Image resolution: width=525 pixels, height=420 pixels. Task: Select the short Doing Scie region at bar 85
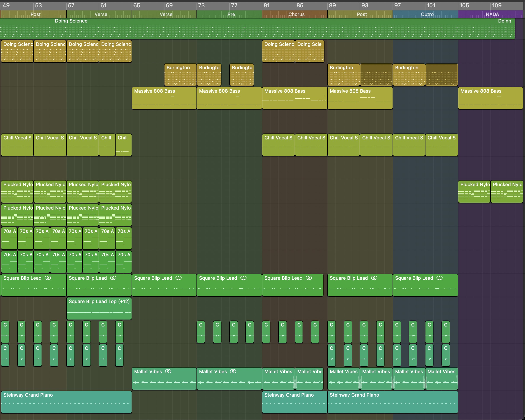tap(309, 51)
